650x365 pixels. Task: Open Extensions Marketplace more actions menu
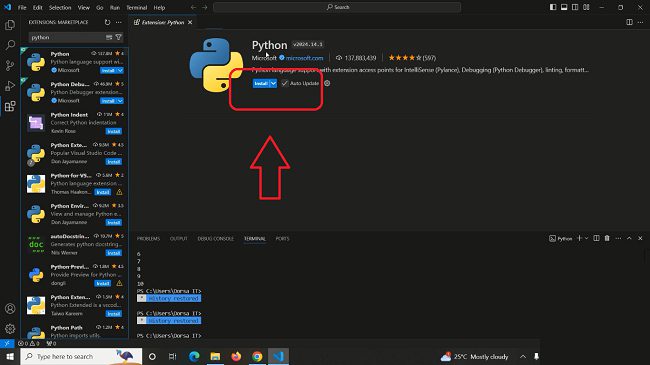[x=119, y=22]
